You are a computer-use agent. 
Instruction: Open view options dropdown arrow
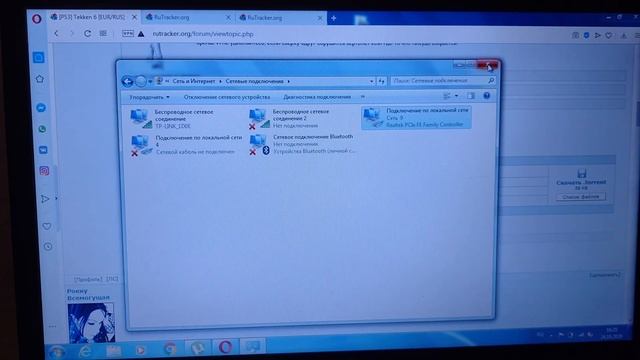(x=456, y=96)
